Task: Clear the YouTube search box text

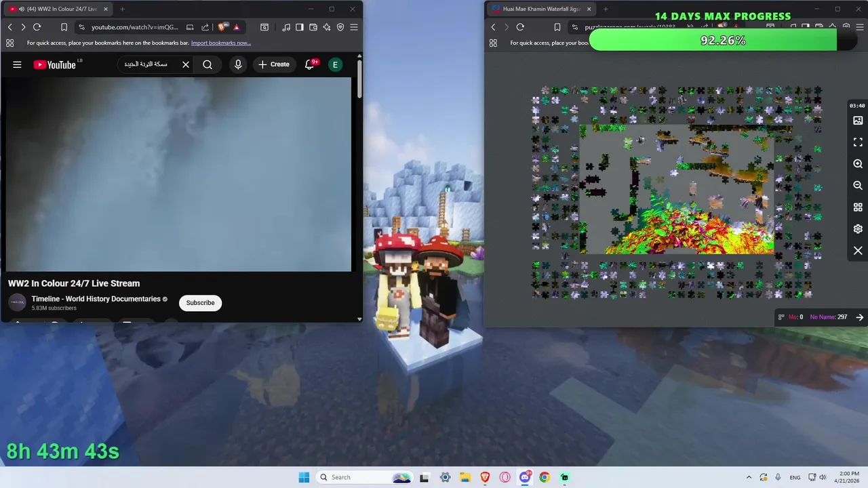Action: pyautogui.click(x=186, y=64)
